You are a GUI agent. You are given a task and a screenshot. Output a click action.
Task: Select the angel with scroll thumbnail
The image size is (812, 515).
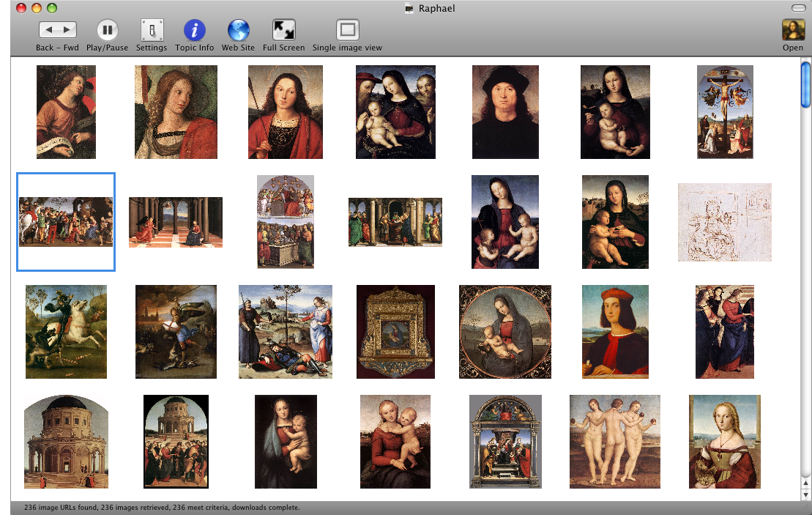[67, 112]
